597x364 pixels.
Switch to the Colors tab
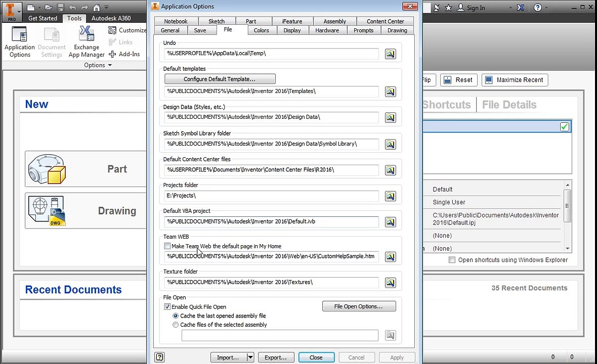coord(261,30)
